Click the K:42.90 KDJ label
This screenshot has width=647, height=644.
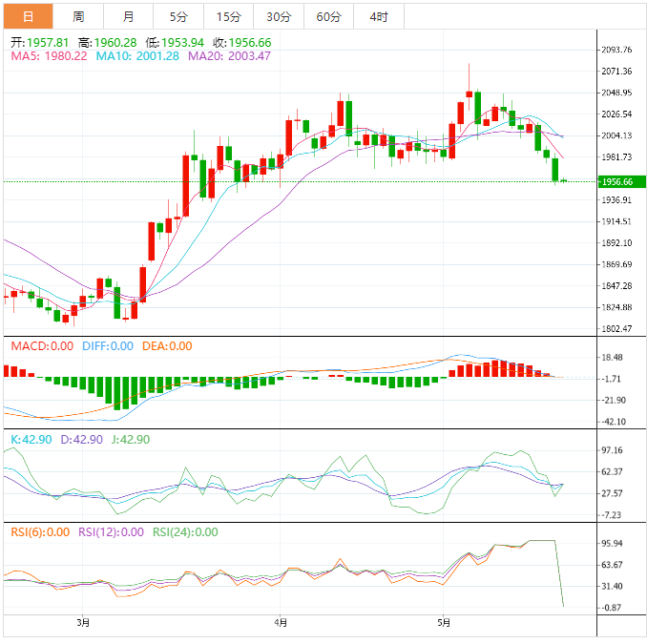(x=31, y=440)
